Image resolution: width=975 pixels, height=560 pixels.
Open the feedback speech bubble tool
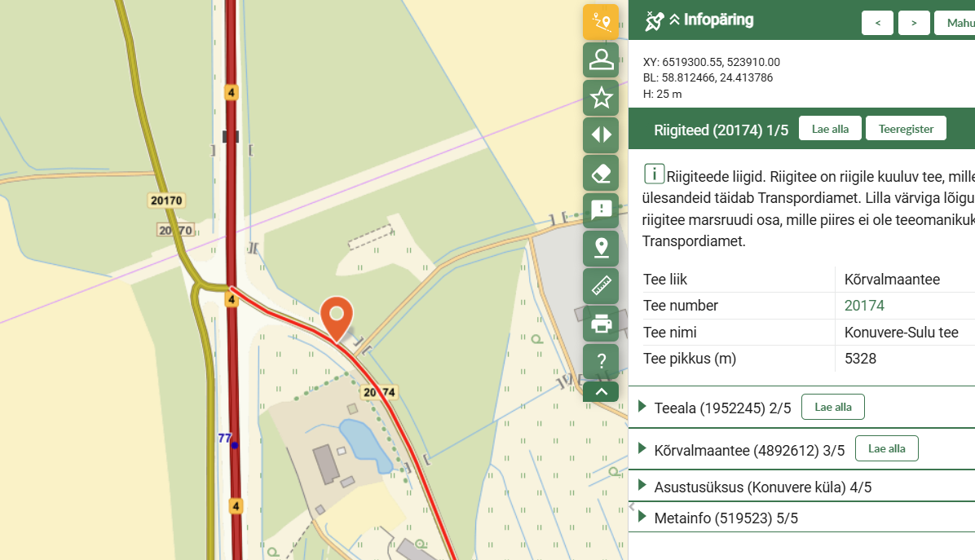tap(601, 210)
